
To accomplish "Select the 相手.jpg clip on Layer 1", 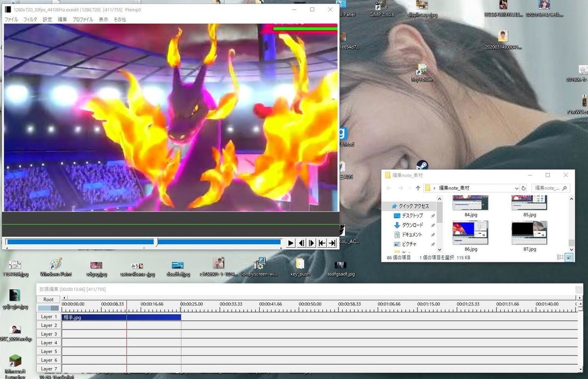I will click(122, 317).
